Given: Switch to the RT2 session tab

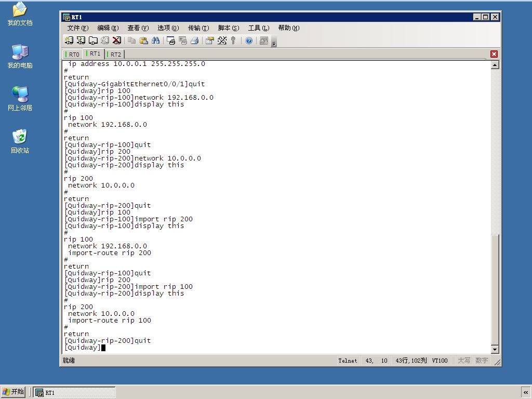Looking at the screenshot, I should click(x=114, y=54).
